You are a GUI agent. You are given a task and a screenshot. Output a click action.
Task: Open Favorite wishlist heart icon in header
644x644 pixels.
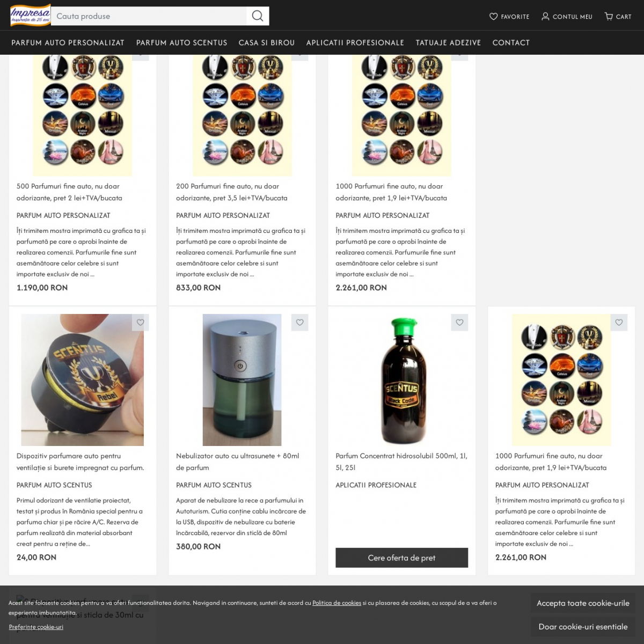pyautogui.click(x=494, y=17)
